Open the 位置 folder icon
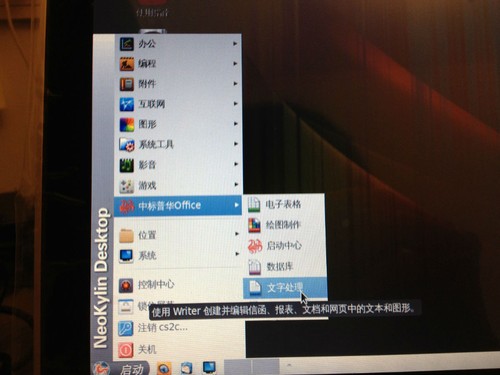The height and width of the screenshot is (375, 500). coord(126,235)
